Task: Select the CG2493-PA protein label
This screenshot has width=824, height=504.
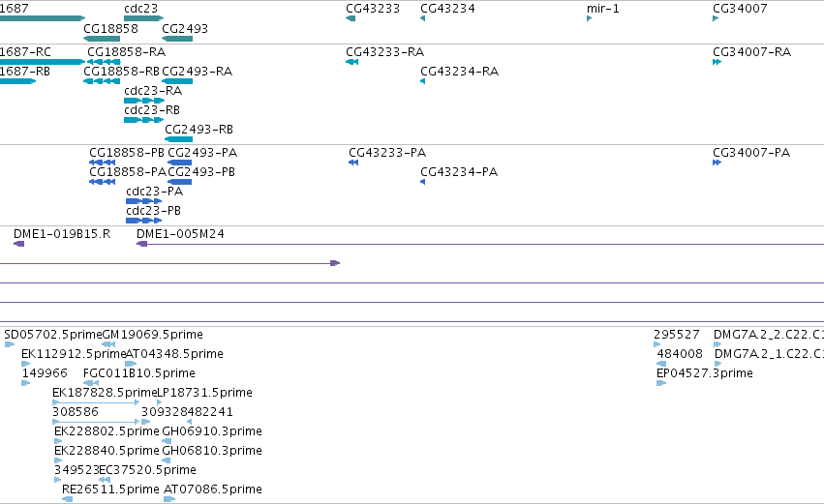Action: point(202,153)
